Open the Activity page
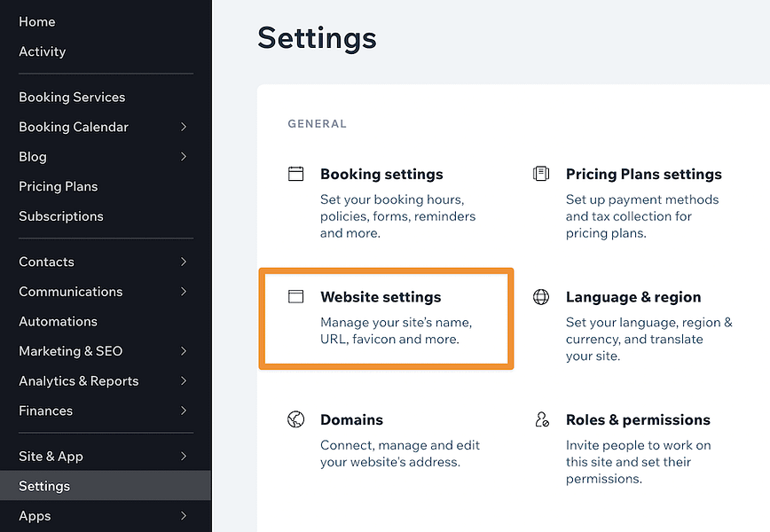 [42, 51]
